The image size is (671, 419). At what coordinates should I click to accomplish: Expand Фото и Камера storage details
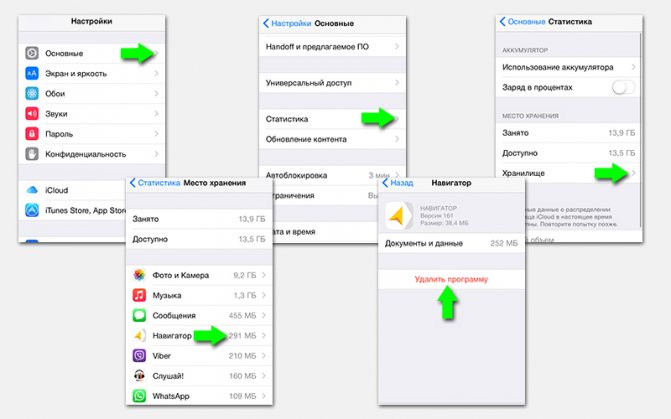point(199,275)
